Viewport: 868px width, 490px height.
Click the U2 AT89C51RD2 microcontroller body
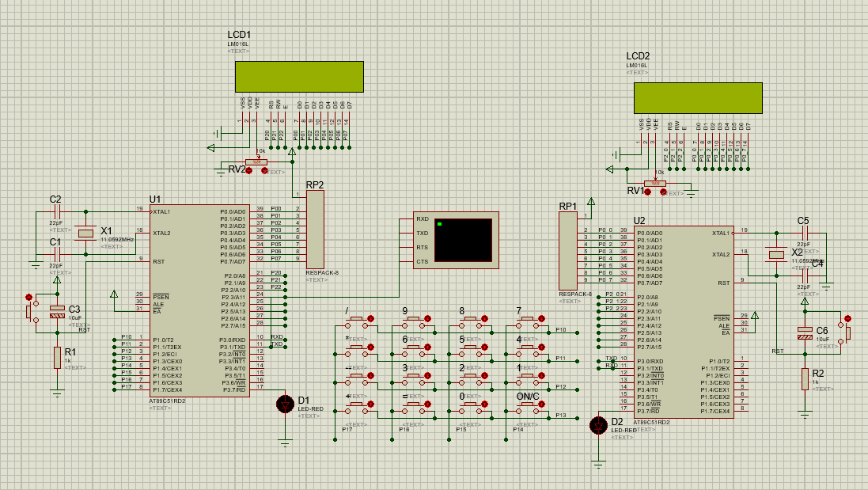[684, 322]
